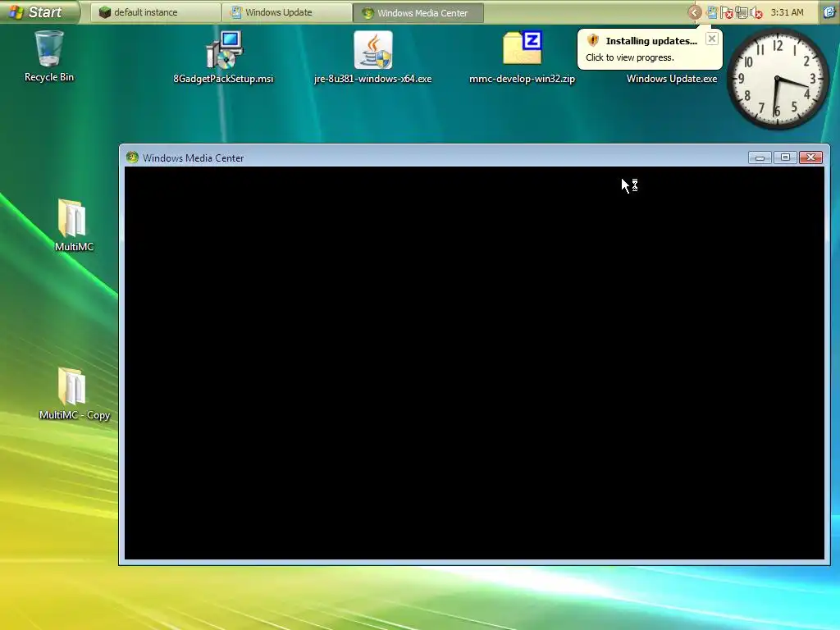This screenshot has width=840, height=630.
Task: Click "Click to view progress." in balloon
Action: [x=629, y=57]
